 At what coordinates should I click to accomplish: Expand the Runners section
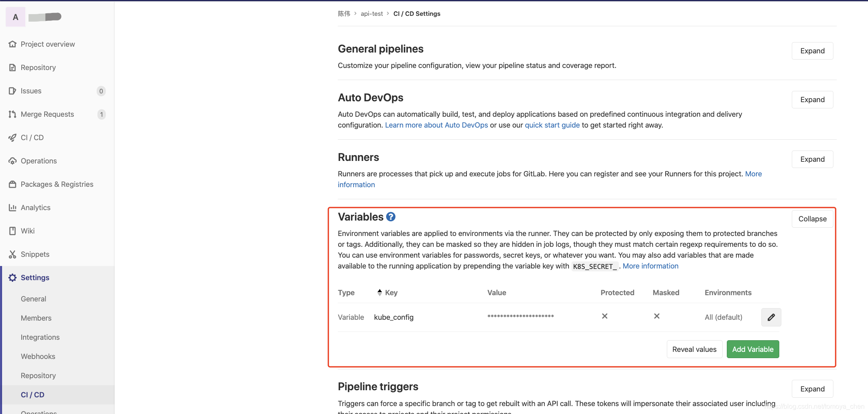point(813,159)
